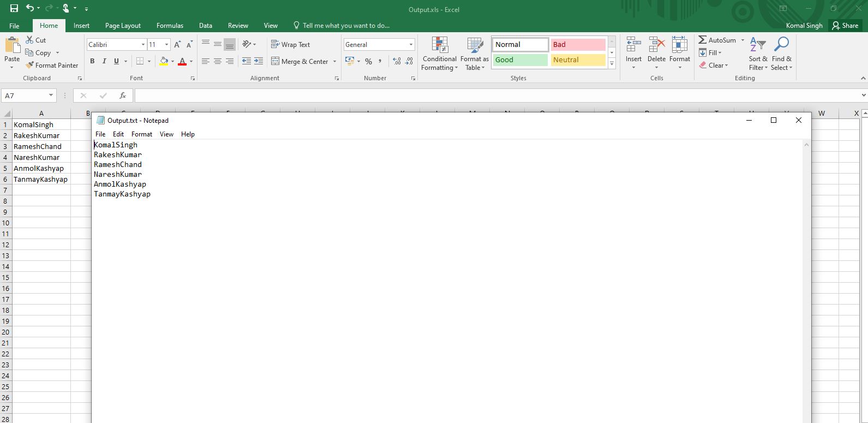Click the AutoSum button
The height and width of the screenshot is (423, 868).
point(717,40)
